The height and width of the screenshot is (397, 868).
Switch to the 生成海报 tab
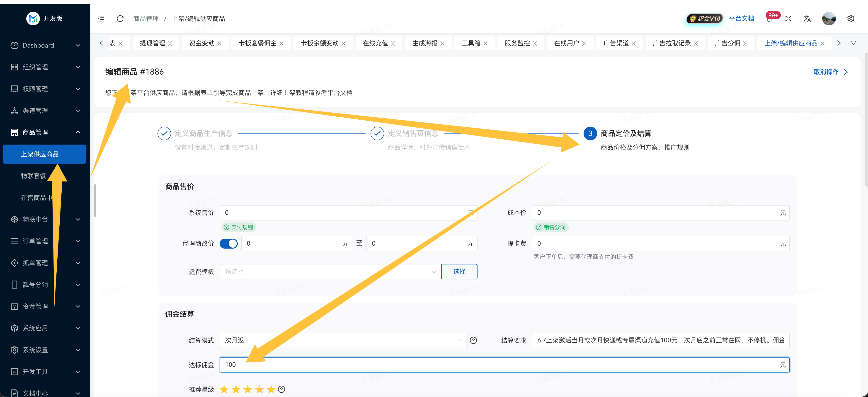coord(424,43)
